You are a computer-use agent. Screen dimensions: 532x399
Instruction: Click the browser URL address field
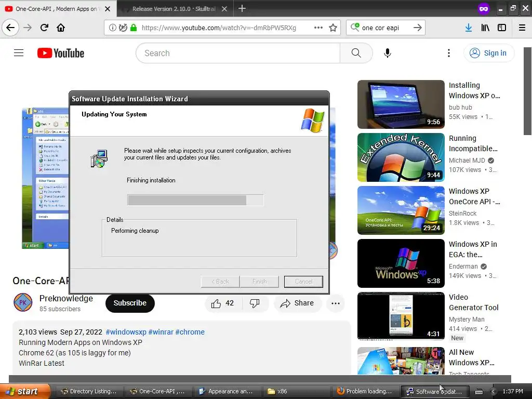219,28
